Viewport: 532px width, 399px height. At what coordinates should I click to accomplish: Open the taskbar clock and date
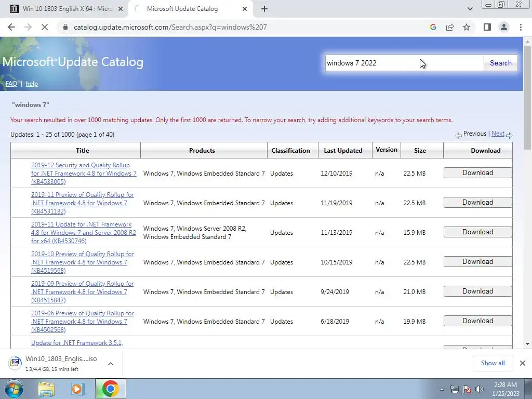[506, 389]
